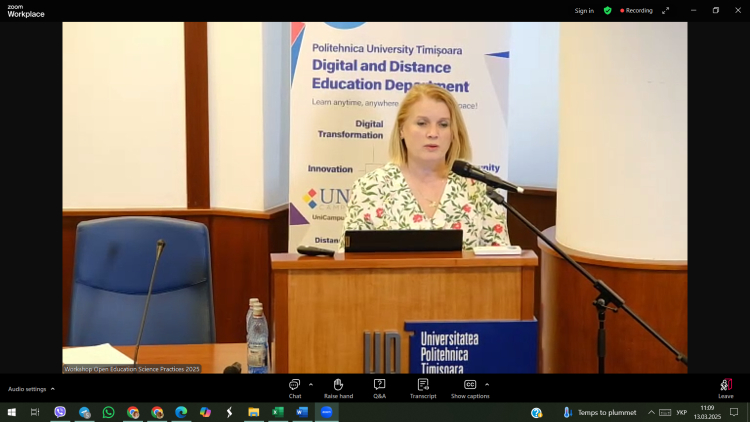Leave the meeting
Viewport: 750px width, 422px height.
[725, 386]
